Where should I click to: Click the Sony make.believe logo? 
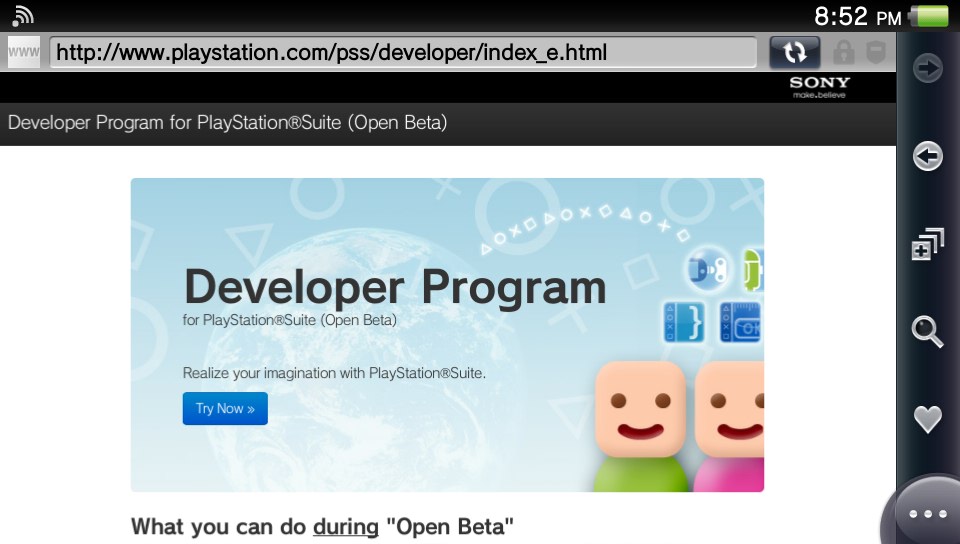(x=819, y=87)
